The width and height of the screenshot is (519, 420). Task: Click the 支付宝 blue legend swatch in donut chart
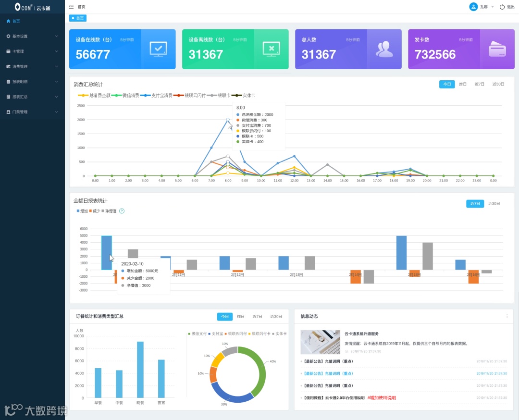point(210,334)
